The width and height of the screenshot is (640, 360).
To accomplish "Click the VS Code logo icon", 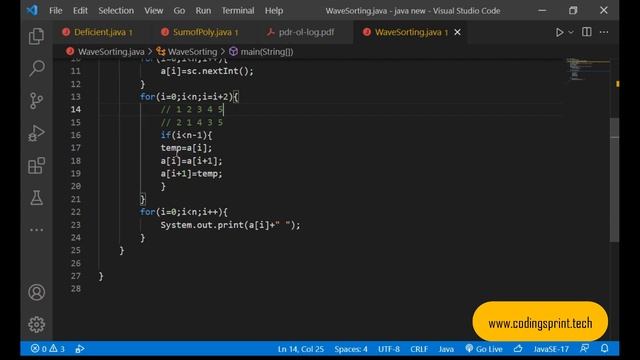I will pyautogui.click(x=32, y=10).
